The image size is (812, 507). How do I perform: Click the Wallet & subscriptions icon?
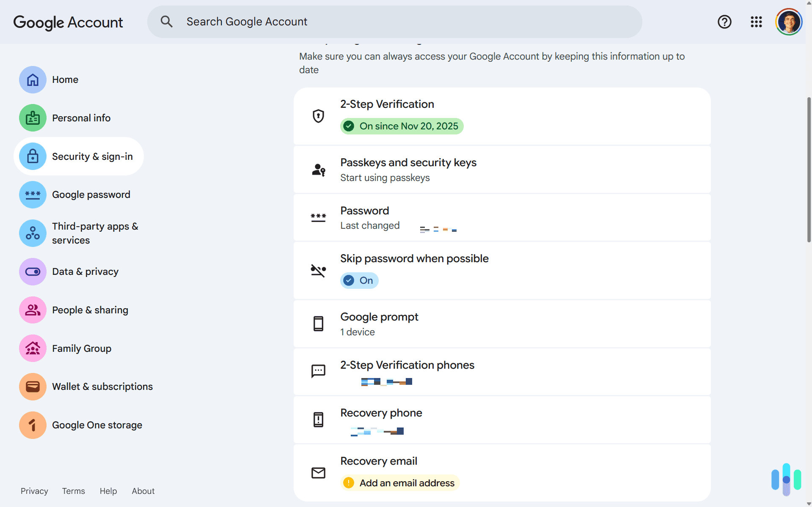pos(32,386)
